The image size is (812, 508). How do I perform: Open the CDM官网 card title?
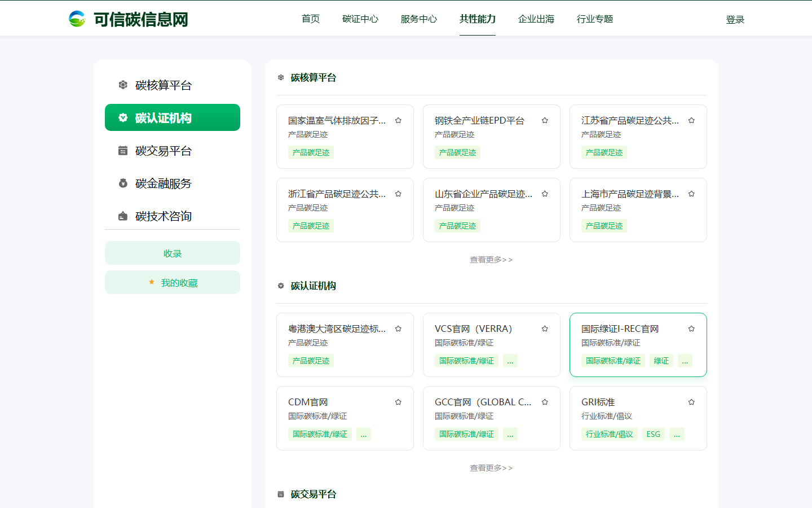coord(308,402)
